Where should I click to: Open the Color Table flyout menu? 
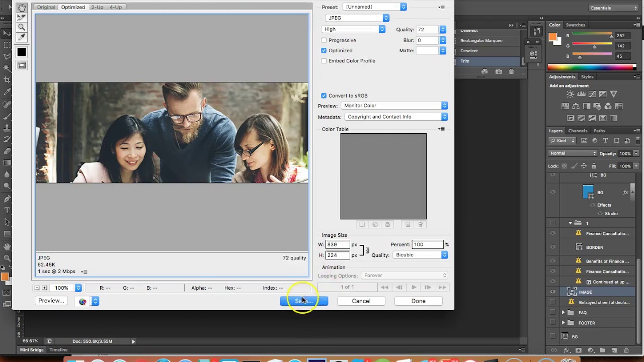(x=441, y=129)
